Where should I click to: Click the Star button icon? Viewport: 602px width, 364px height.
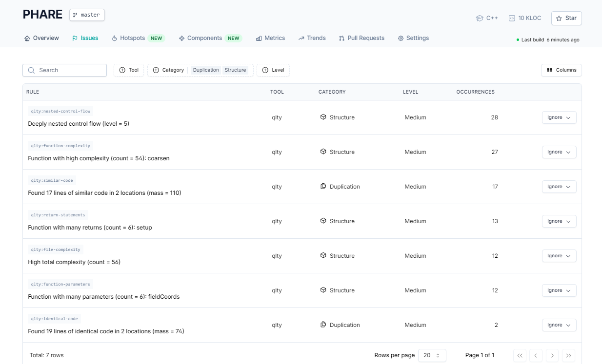[559, 19]
